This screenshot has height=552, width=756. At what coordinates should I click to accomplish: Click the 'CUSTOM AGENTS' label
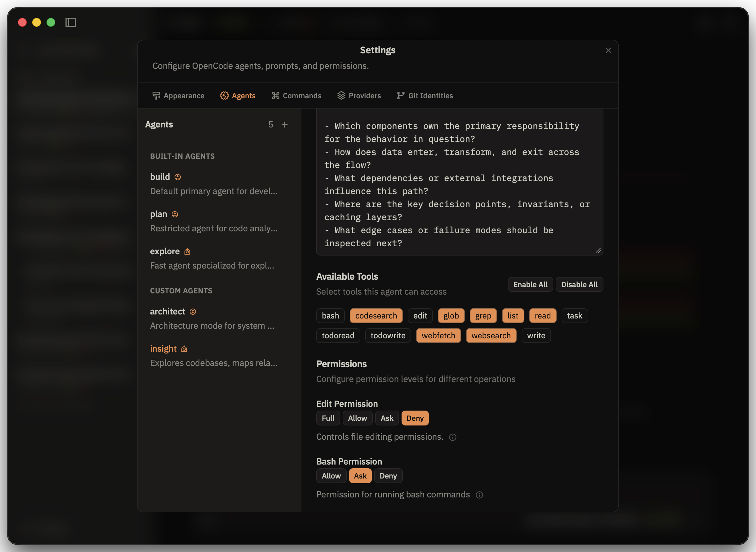point(181,291)
